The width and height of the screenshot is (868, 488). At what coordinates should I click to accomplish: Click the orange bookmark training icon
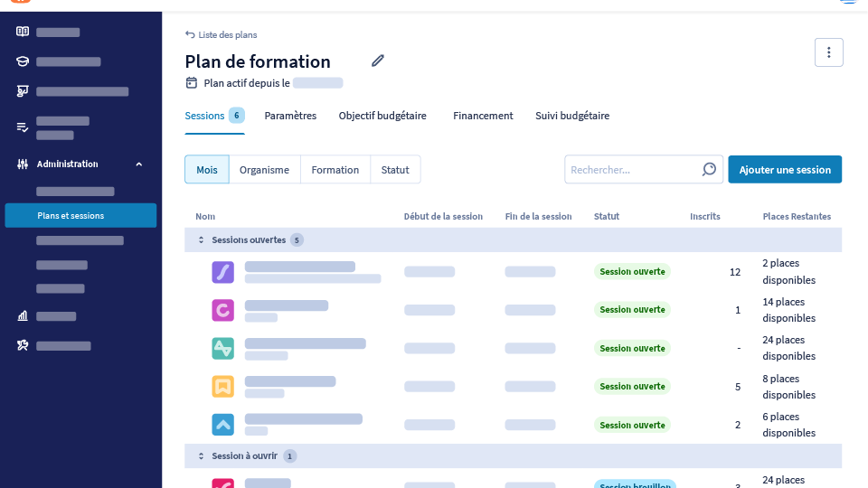pyautogui.click(x=222, y=386)
